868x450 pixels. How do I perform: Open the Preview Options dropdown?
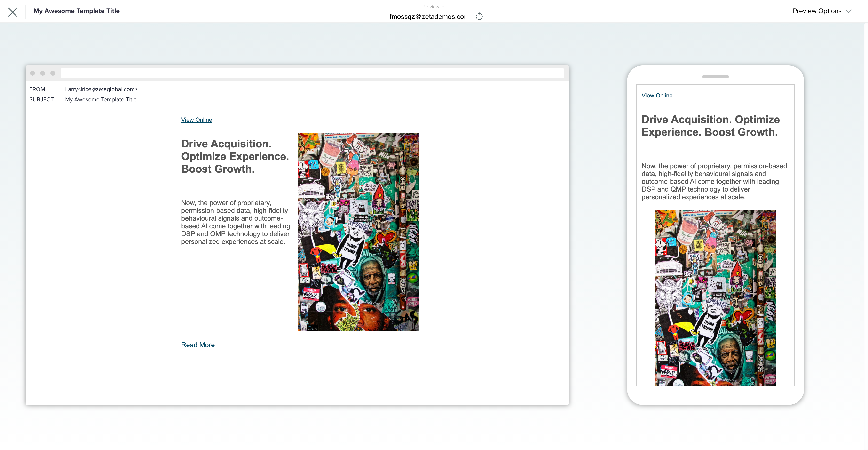(x=822, y=11)
